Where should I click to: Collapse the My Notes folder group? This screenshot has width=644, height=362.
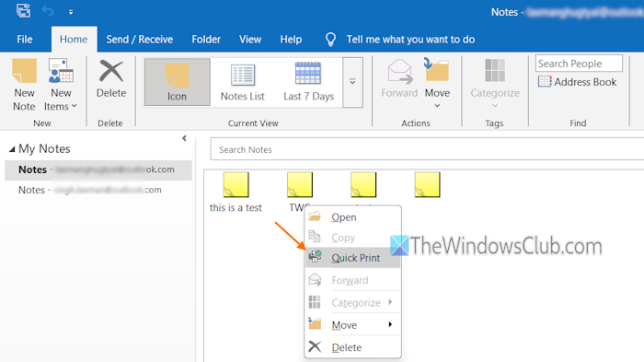(12, 149)
